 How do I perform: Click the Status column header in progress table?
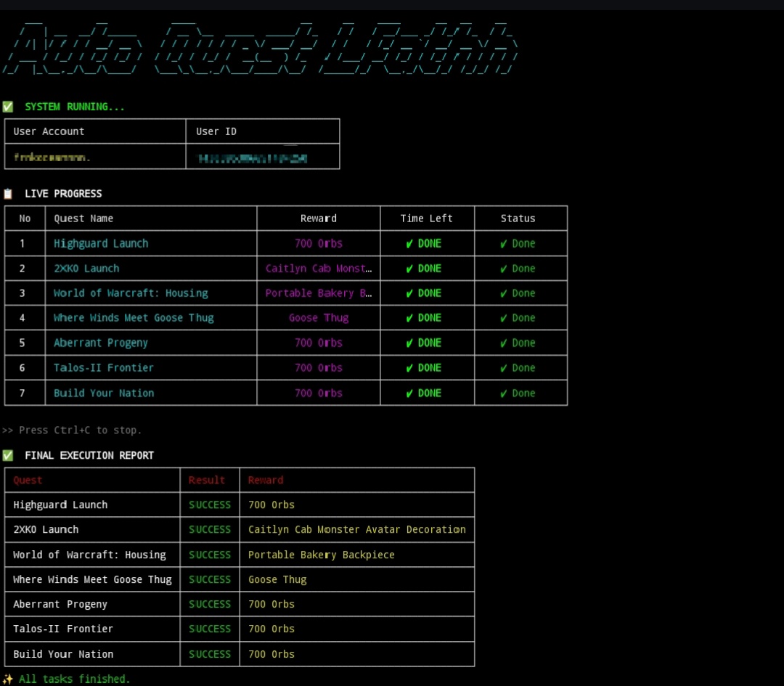click(x=518, y=219)
